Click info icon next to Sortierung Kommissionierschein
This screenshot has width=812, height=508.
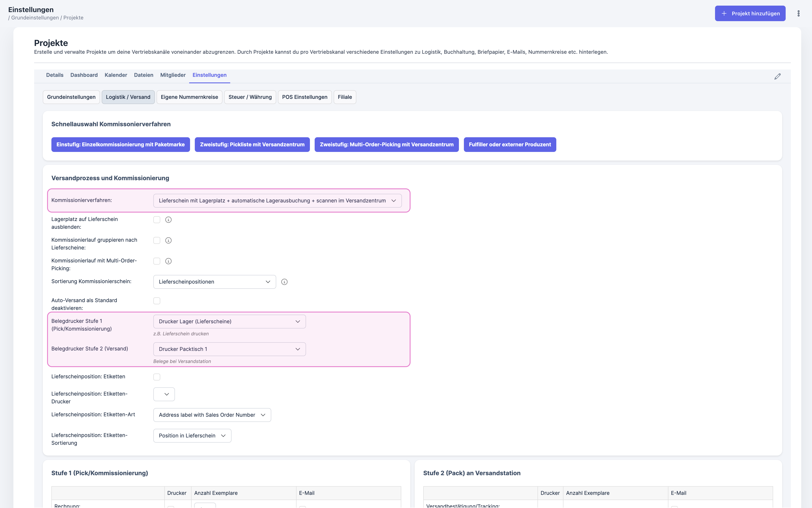click(284, 282)
